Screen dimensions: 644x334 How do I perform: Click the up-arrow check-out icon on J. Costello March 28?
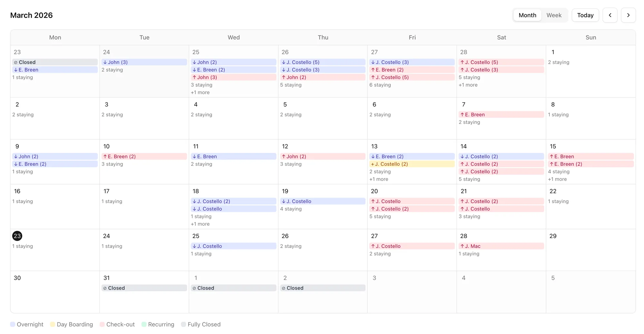462,62
